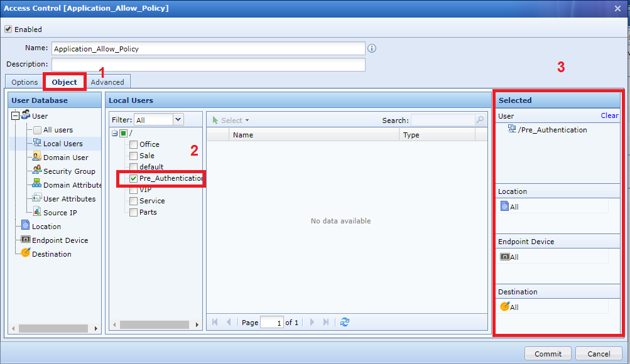Screen dimensions: 630x364
Task: Click the Page number input field
Action: 272,322
